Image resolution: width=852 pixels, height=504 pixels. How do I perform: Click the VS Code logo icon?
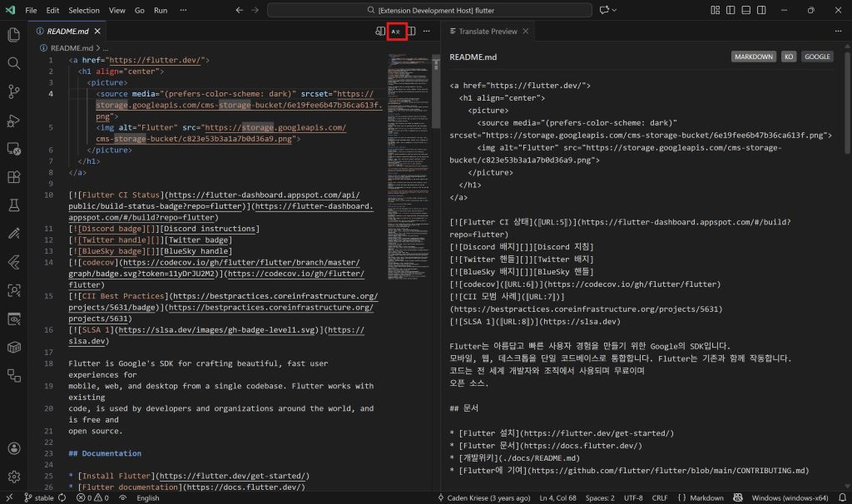click(x=10, y=10)
